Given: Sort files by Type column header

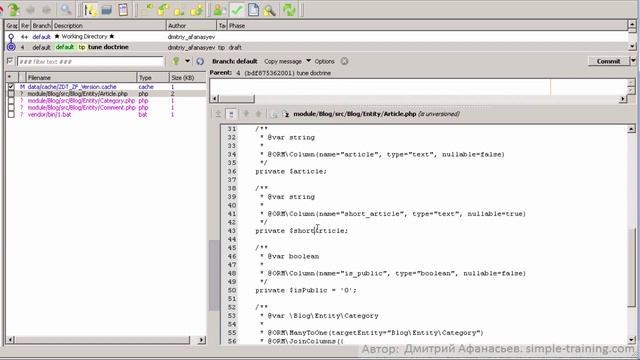Looking at the screenshot, I should 153,77.
